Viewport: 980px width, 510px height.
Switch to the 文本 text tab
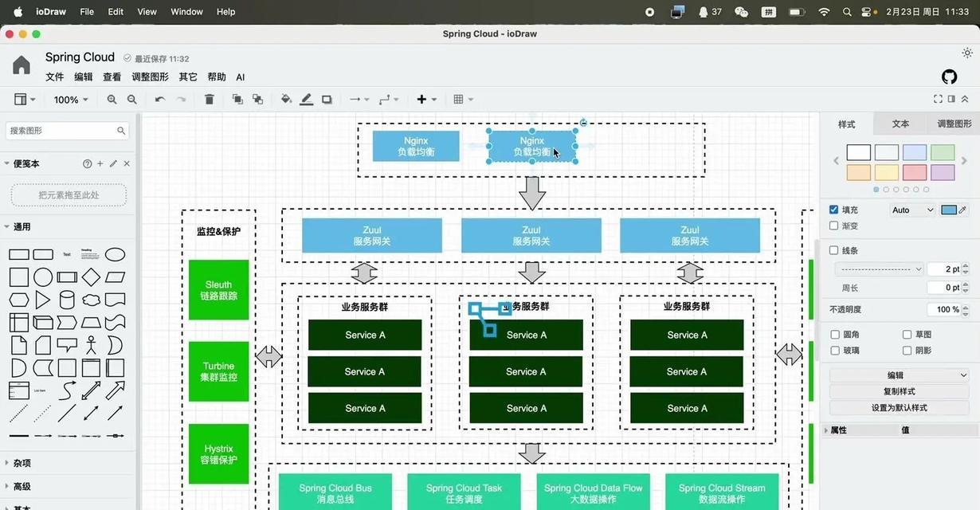[x=900, y=124]
